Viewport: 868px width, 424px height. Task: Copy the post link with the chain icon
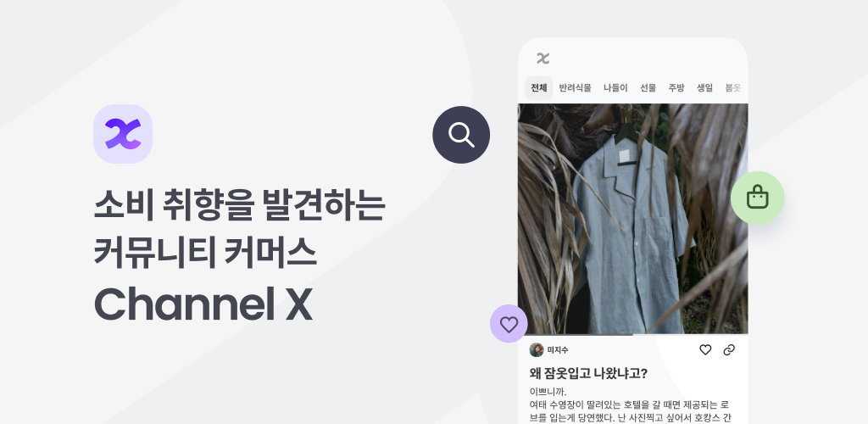pyautogui.click(x=729, y=350)
